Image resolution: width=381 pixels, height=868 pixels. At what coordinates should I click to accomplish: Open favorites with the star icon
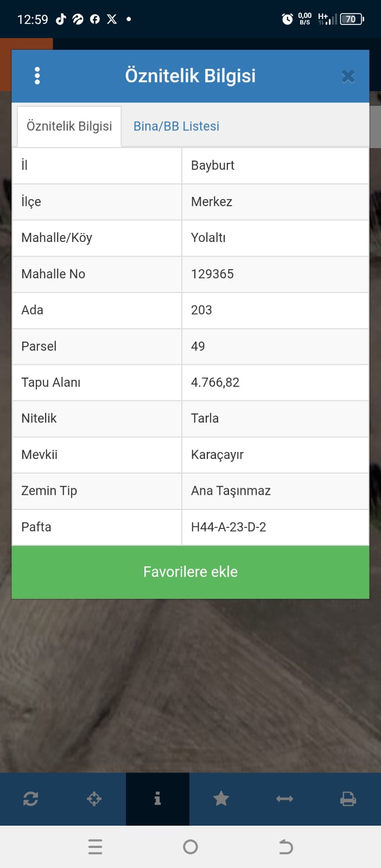[221, 799]
